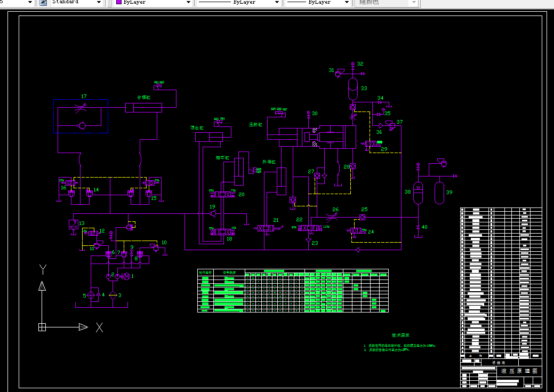Select the filter symbol labeled 3

coord(113,295)
